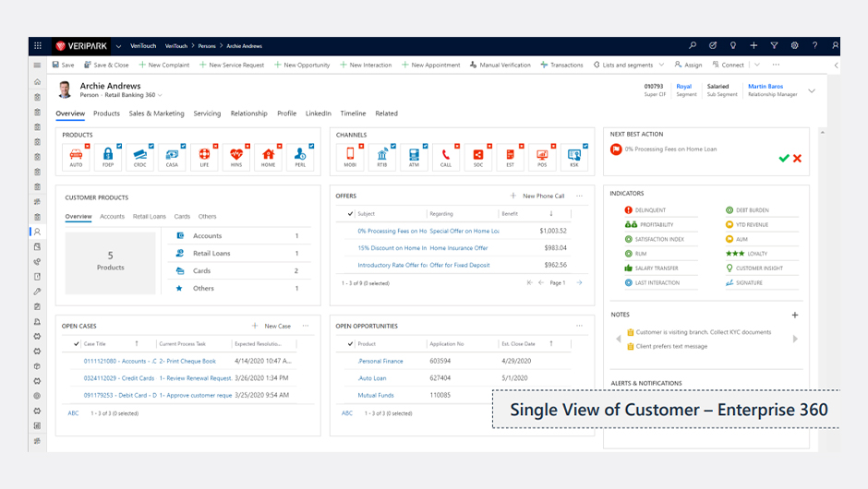Viewport: 868px width, 489px height.
Task: Toggle the left navigation hamburger menu
Action: [x=37, y=65]
